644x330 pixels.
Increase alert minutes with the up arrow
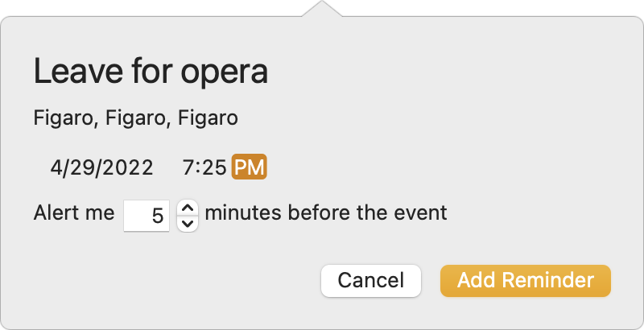click(x=188, y=208)
